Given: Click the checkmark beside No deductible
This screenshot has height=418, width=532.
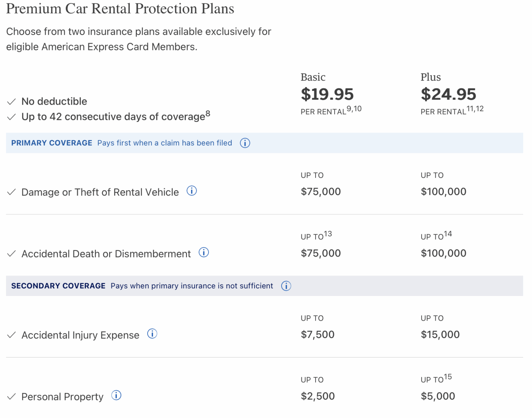Looking at the screenshot, I should (x=11, y=101).
